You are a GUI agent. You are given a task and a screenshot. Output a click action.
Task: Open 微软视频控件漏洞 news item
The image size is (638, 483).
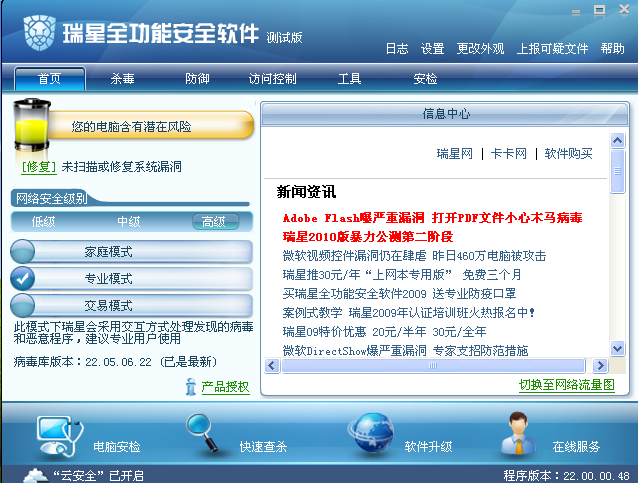414,256
